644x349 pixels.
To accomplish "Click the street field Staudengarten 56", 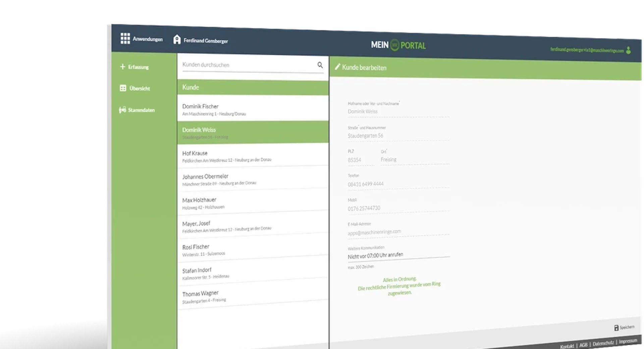I will tap(398, 136).
